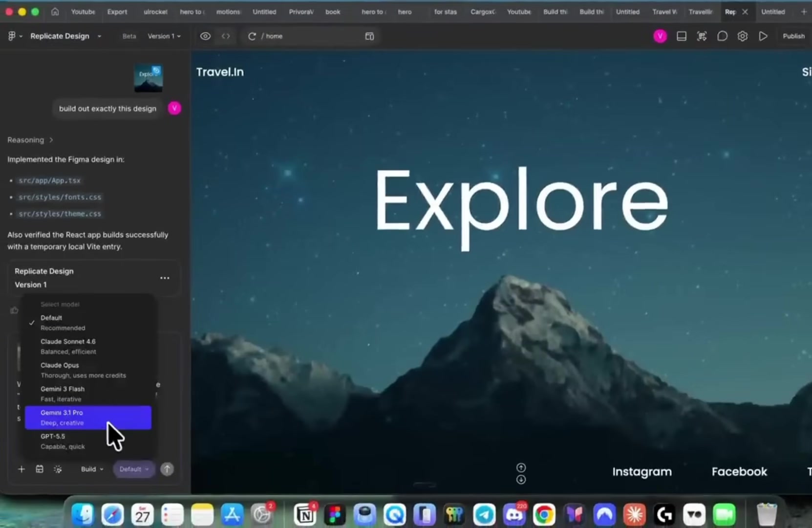The image size is (812, 528).
Task: Toggle the code view
Action: point(226,36)
